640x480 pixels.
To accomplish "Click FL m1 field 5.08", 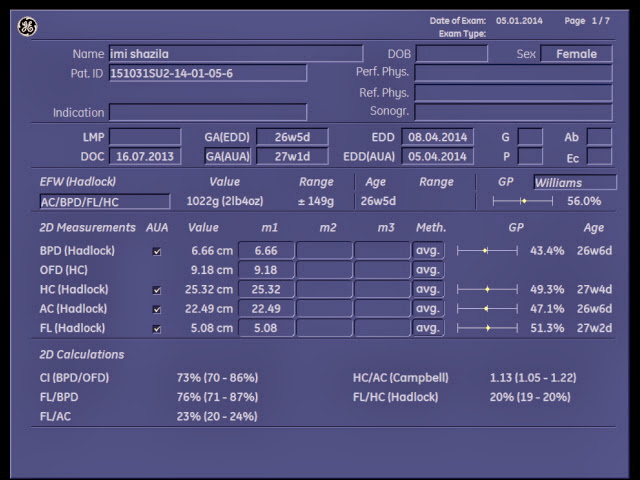I will (266, 328).
